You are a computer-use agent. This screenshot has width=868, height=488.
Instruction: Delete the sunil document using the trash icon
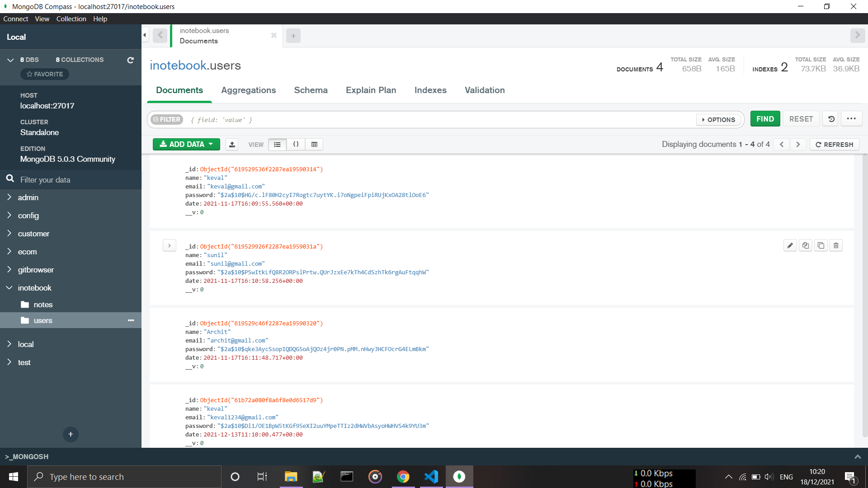[836, 245]
